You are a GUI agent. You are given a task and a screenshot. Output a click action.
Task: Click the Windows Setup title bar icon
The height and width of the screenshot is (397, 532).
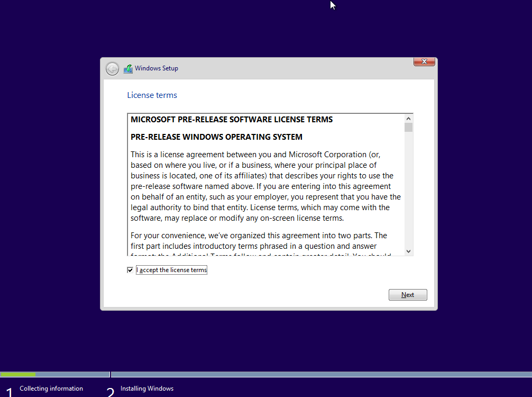pos(128,69)
